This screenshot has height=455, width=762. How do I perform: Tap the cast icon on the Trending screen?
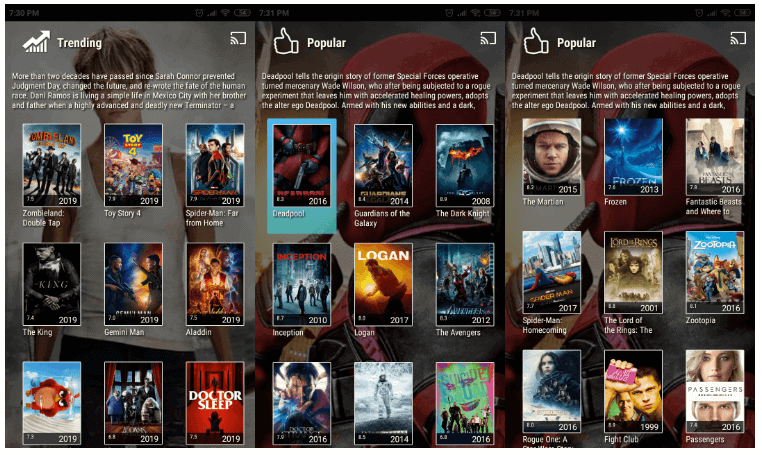(x=238, y=38)
